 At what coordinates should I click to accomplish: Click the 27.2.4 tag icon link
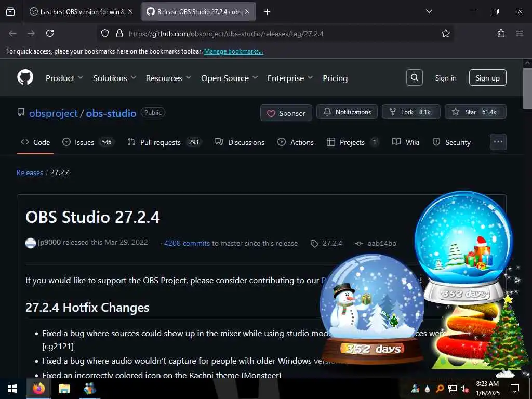pos(326,243)
